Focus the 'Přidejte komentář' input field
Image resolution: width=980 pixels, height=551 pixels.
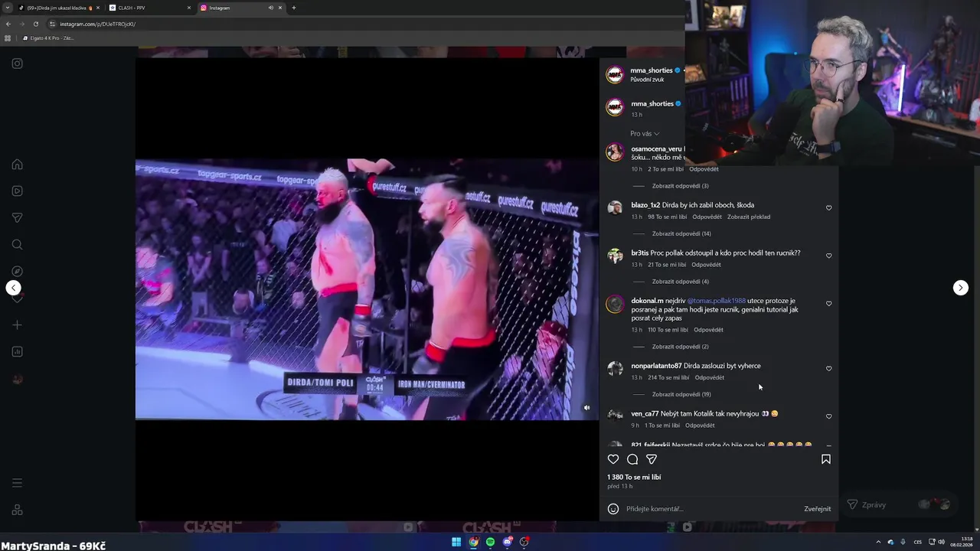pos(712,509)
